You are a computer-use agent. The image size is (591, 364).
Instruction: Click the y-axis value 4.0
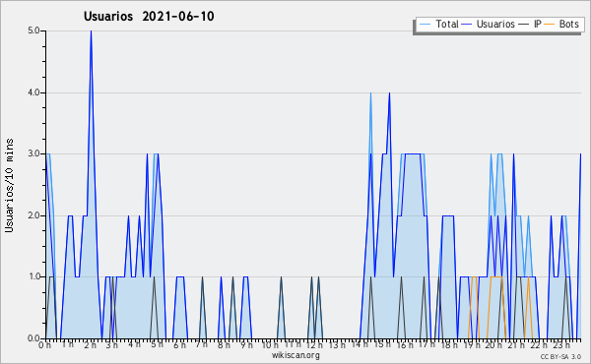(x=33, y=92)
